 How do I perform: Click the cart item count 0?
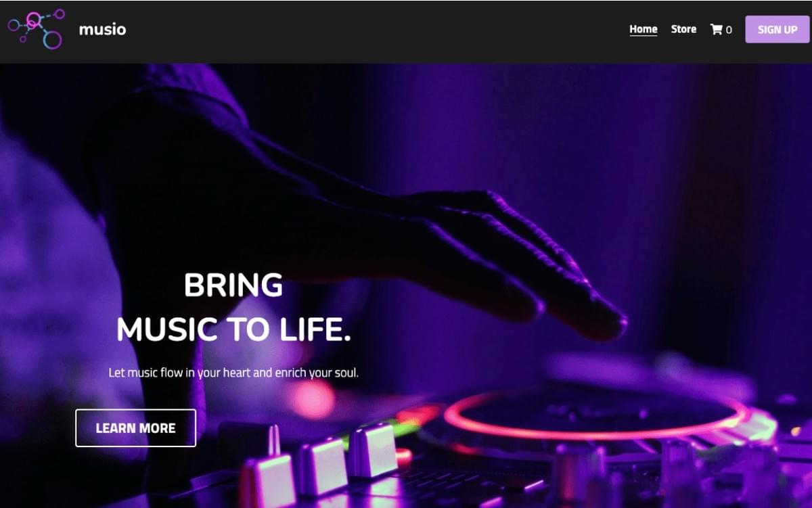[x=729, y=30]
